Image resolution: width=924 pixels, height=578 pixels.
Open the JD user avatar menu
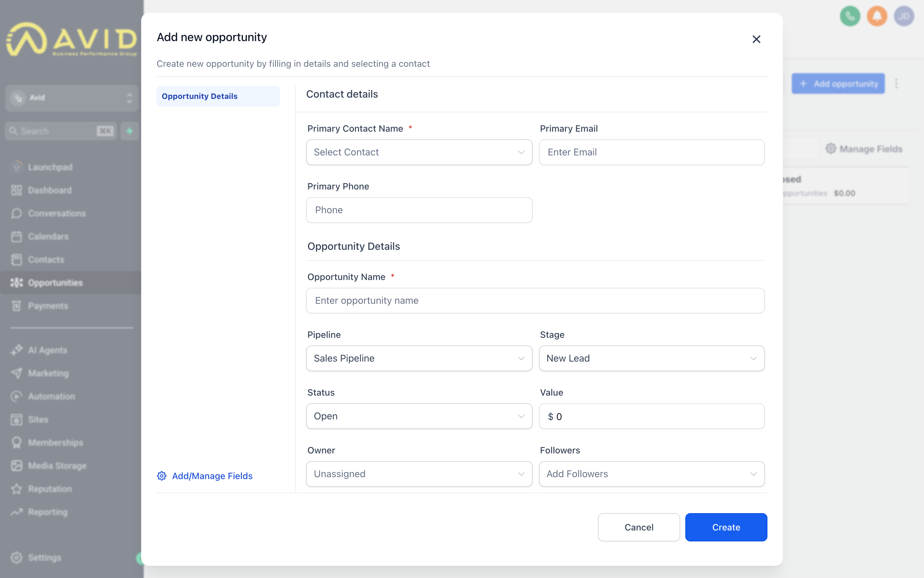904,16
